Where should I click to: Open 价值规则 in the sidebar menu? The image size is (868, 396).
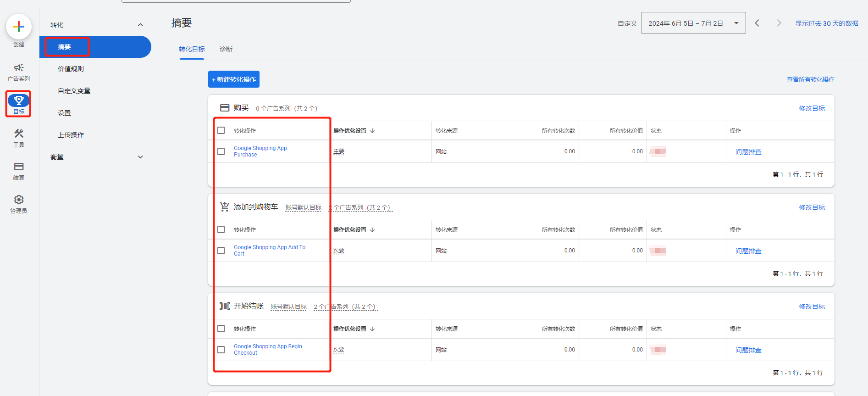tap(71, 69)
